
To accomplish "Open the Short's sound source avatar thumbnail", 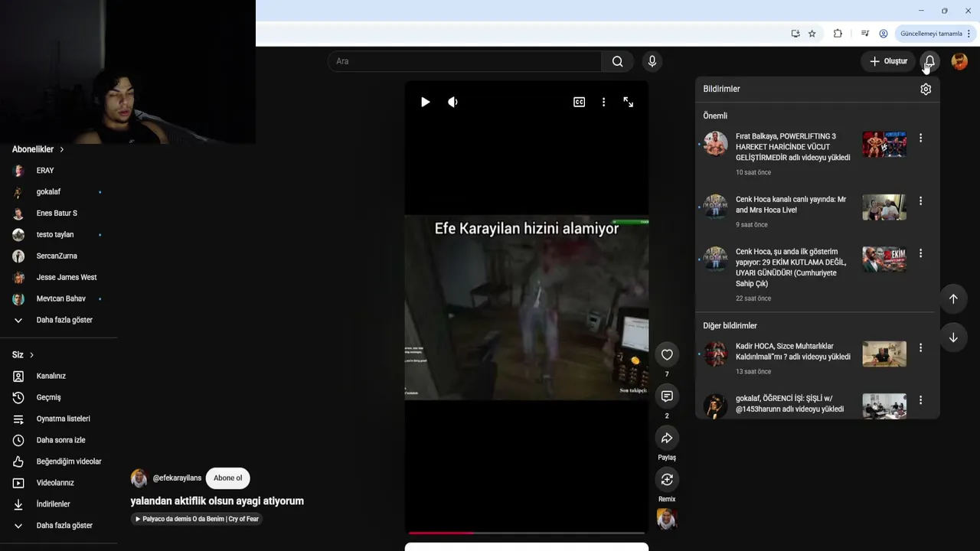I will (667, 519).
